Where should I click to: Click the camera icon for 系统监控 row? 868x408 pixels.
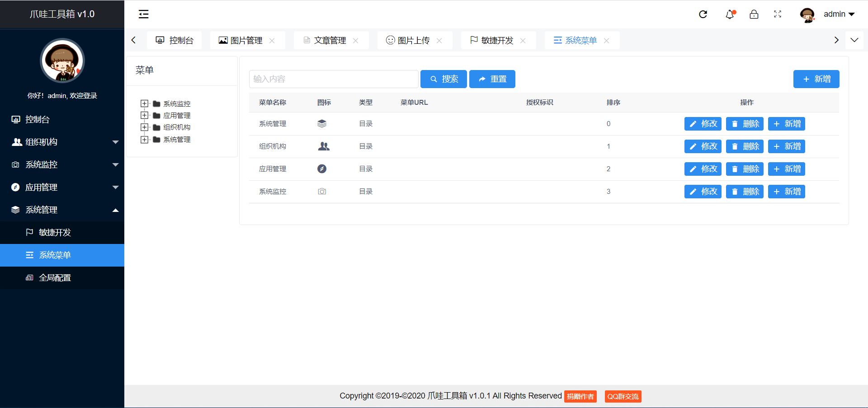322,191
